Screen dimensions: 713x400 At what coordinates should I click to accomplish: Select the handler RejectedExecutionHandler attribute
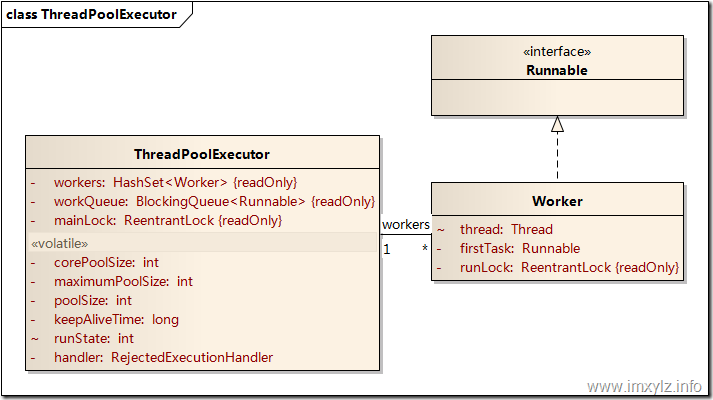point(163,357)
